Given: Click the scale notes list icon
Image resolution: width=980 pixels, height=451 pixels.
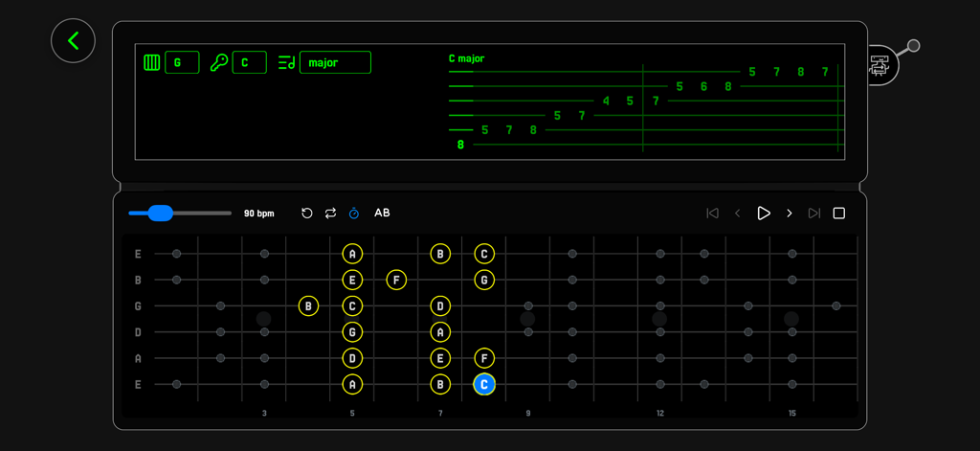Looking at the screenshot, I should coord(287,62).
